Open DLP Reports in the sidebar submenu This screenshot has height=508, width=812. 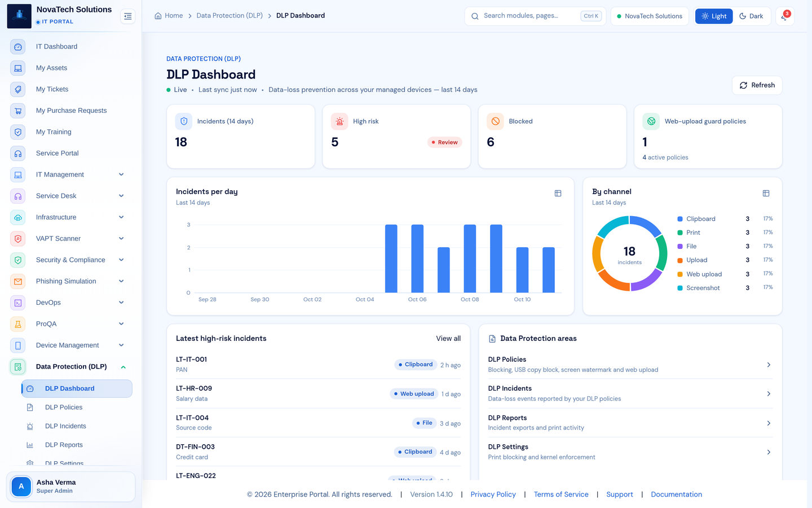[x=77, y=445]
